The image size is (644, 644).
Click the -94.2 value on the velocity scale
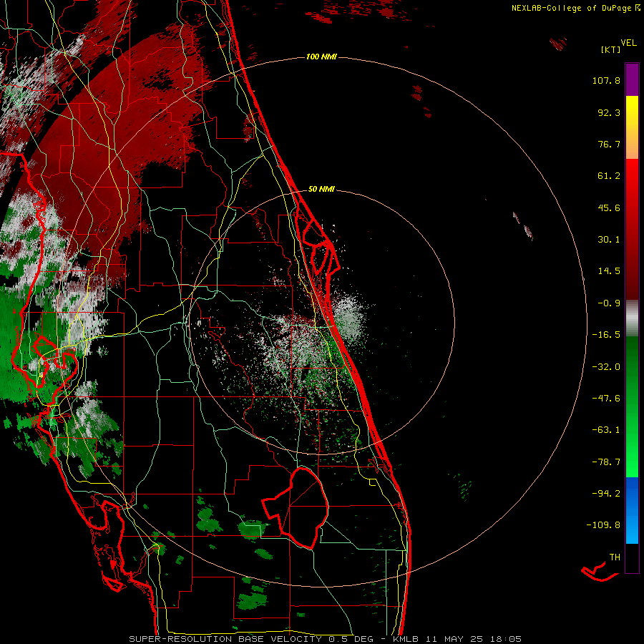pyautogui.click(x=606, y=493)
